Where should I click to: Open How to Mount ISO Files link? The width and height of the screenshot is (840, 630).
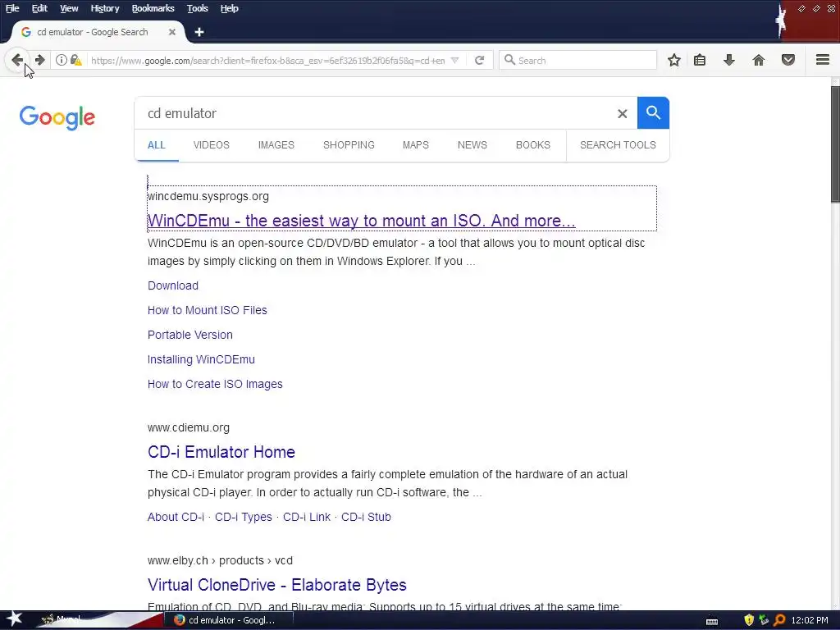(208, 310)
